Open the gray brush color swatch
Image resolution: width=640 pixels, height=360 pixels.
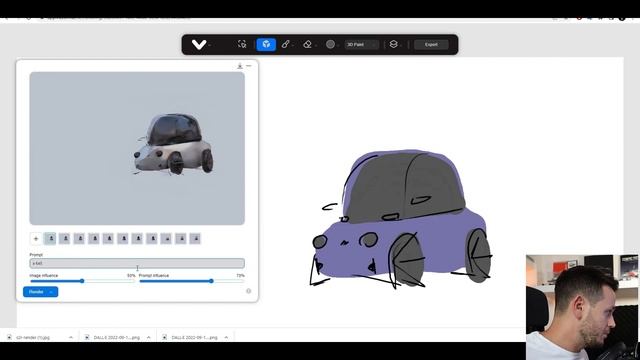point(330,44)
